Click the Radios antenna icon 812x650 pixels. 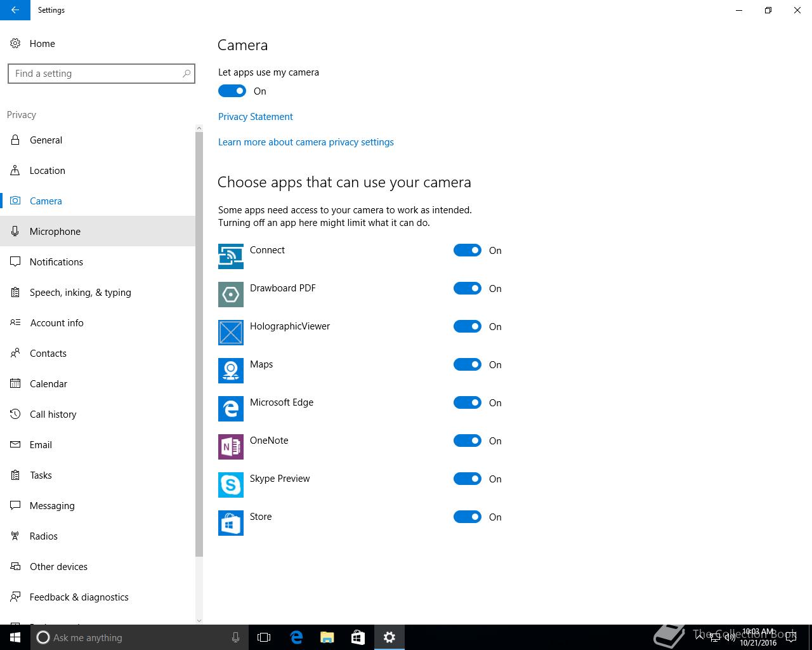point(15,536)
